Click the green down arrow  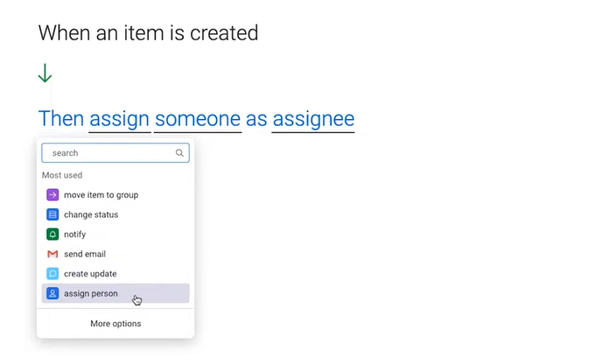[45, 75]
